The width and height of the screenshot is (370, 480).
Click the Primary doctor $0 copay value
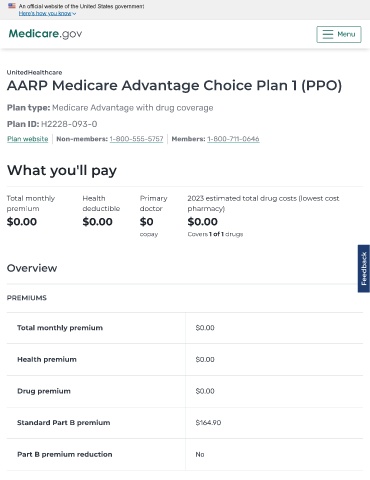point(146,222)
